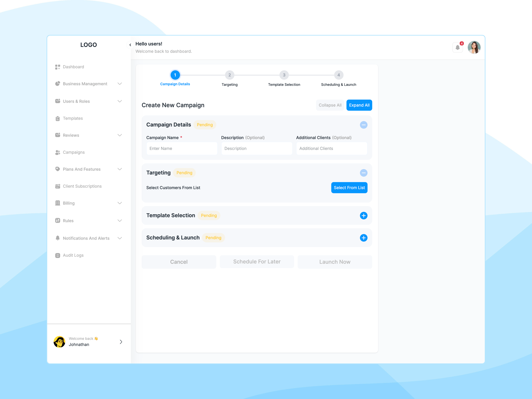The height and width of the screenshot is (399, 532).
Task: Jump to step 4 Scheduling & Launch
Action: coord(338,75)
